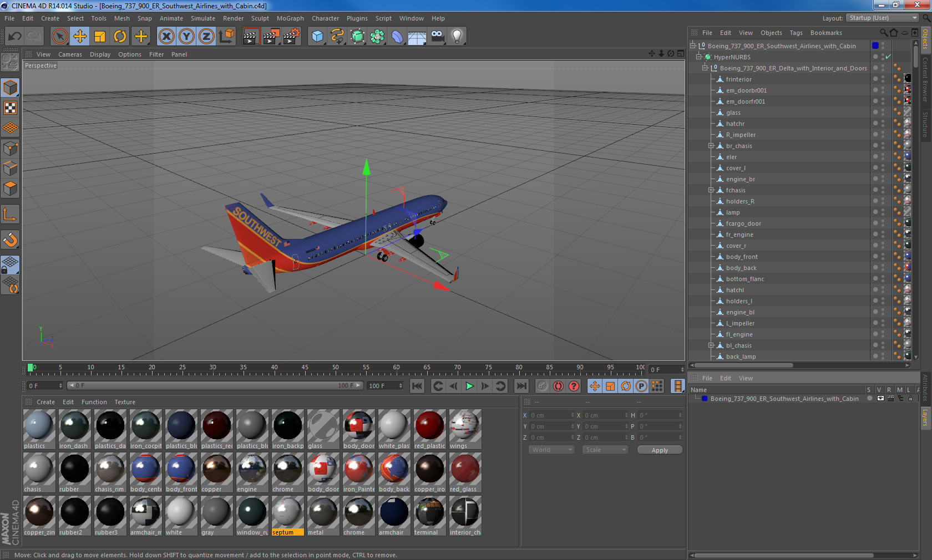Open the array modeling objects icon
This screenshot has height=560, width=932.
pyautogui.click(x=377, y=37)
